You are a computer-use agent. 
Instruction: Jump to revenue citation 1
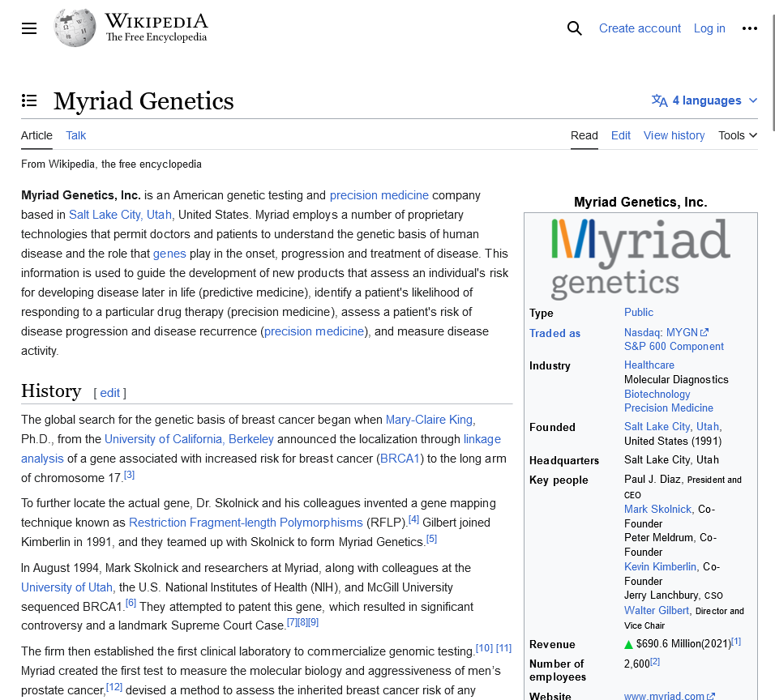click(x=736, y=641)
